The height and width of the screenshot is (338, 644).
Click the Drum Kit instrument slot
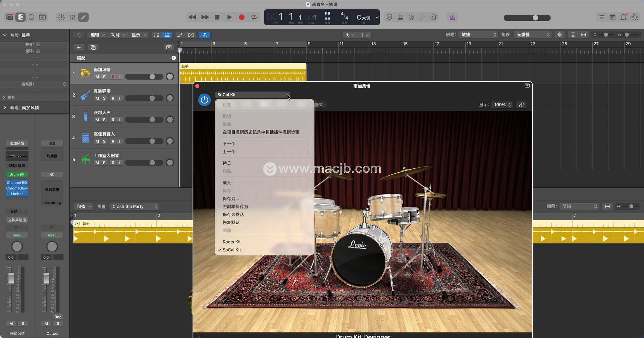point(17,174)
